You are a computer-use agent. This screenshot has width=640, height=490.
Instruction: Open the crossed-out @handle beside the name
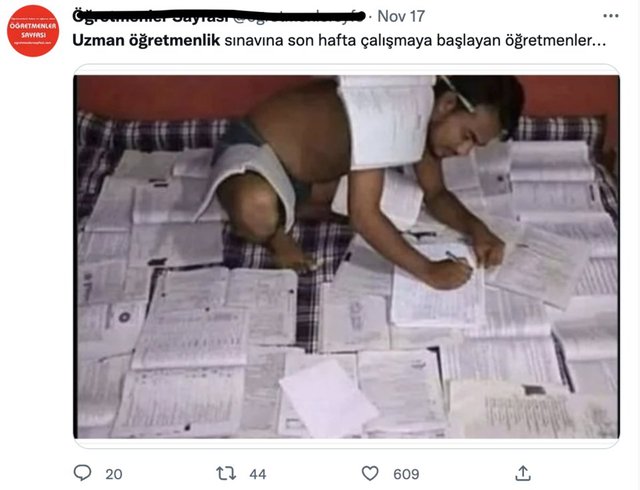click(298, 17)
